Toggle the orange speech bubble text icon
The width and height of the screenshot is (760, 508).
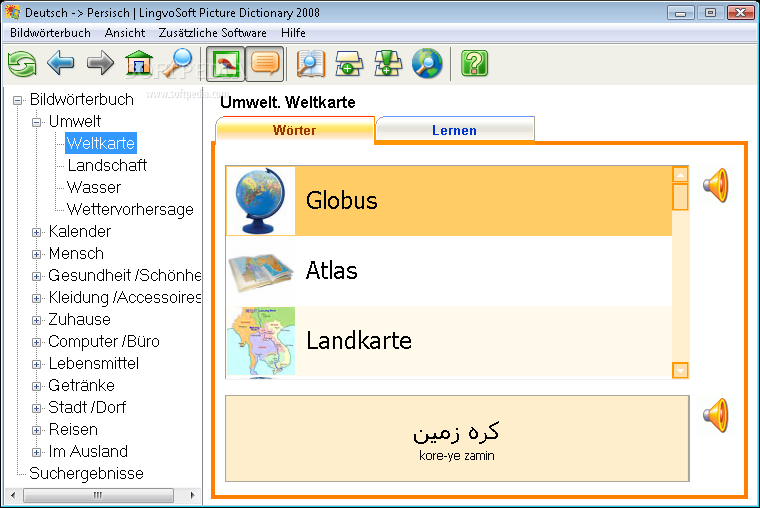[x=265, y=64]
